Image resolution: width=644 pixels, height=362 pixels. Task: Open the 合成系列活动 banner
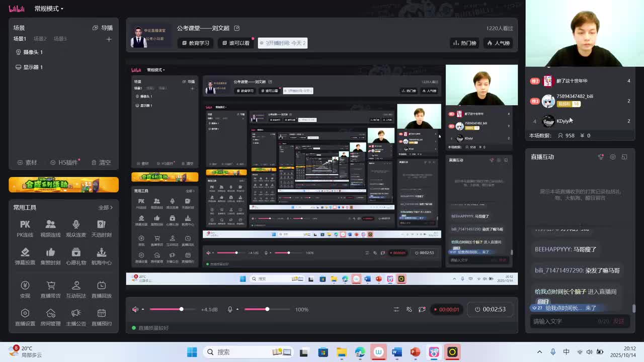pyautogui.click(x=64, y=185)
